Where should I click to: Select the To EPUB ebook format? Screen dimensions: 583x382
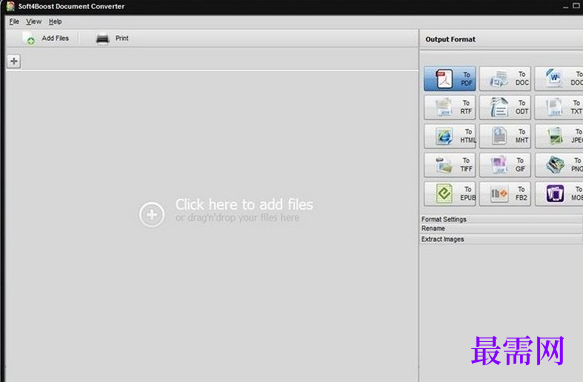coord(450,193)
